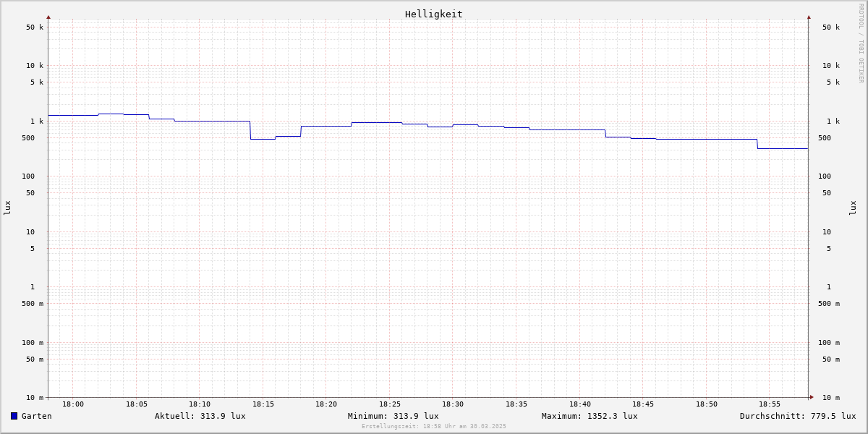This screenshot has height=434, width=868.
Task: Click the red arrow atop right axis
Action: click(x=809, y=17)
